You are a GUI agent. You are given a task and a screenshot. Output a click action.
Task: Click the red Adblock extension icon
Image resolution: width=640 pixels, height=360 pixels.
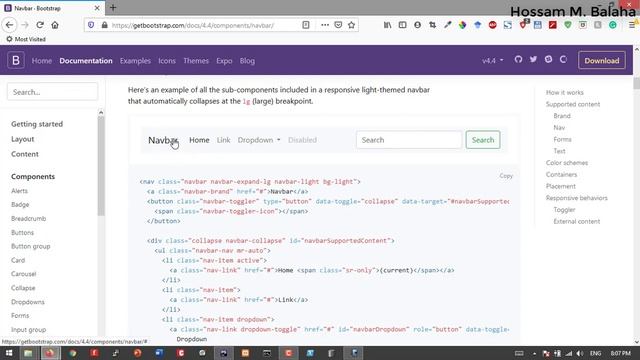pos(493,25)
